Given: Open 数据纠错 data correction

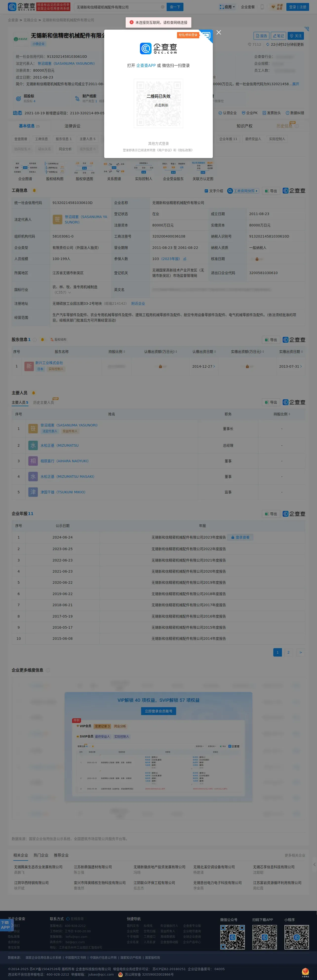Looking at the screenshot, I should 295,113.
